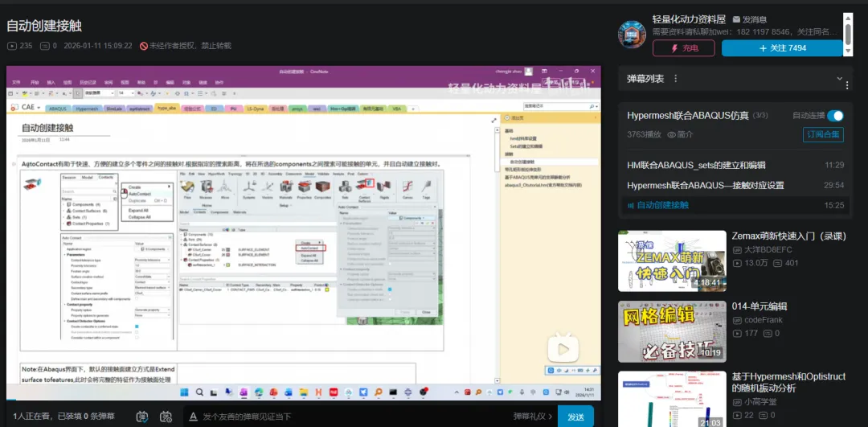This screenshot has height=427, width=868.
Task: Toggle the danmaku display switch icon
Action: click(x=142, y=417)
